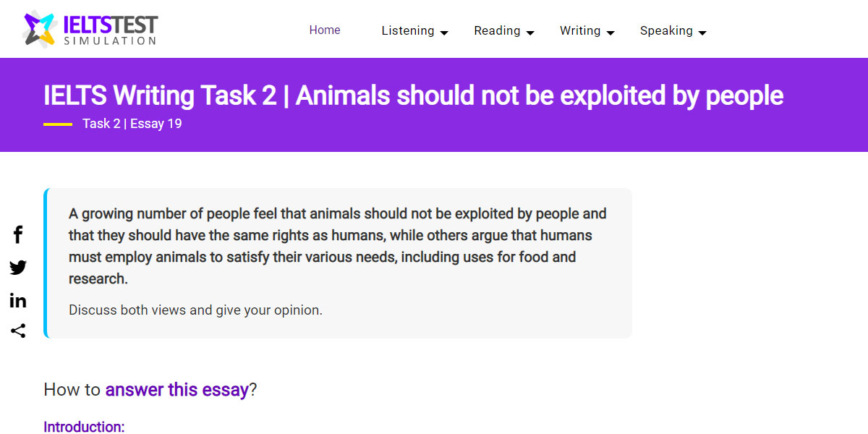Screen dimensions: 868x434
Task: Expand the Reading dropdown arrow
Action: (x=530, y=33)
